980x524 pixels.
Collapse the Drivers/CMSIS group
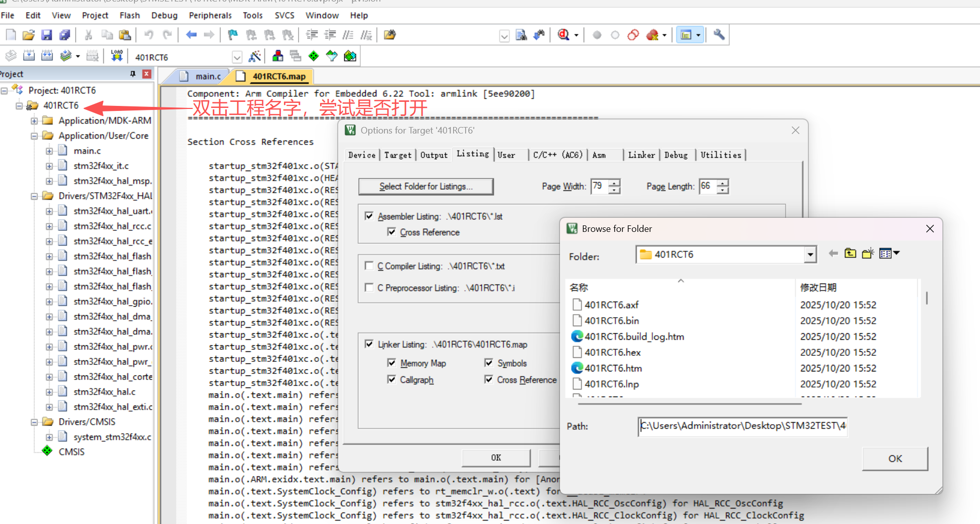(x=34, y=422)
